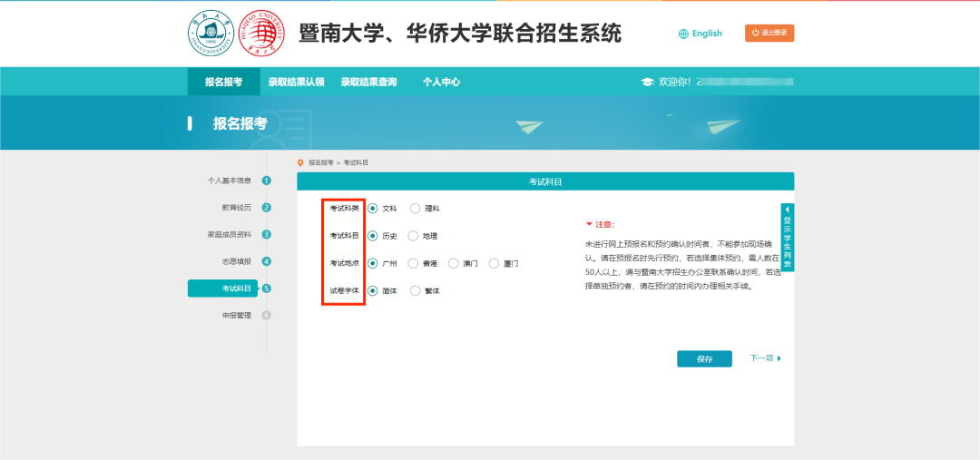Click the 报名报考 banner heading
This screenshot has height=460, width=980.
click(240, 123)
